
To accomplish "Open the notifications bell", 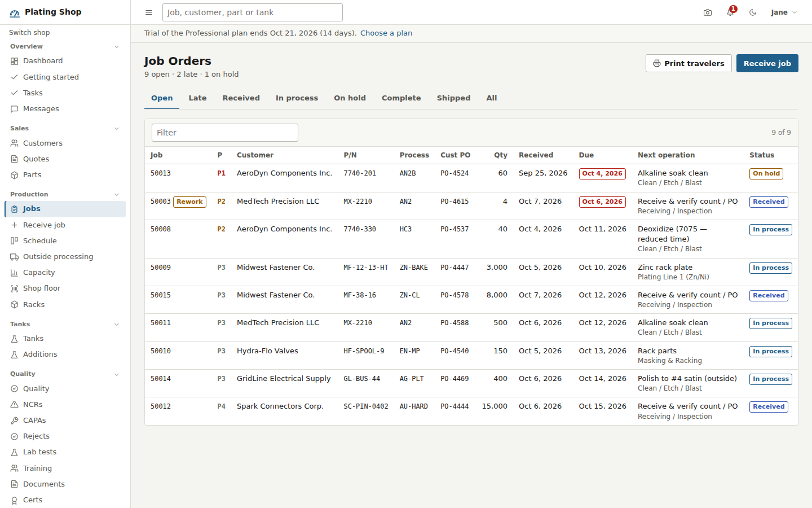I will tap(730, 12).
